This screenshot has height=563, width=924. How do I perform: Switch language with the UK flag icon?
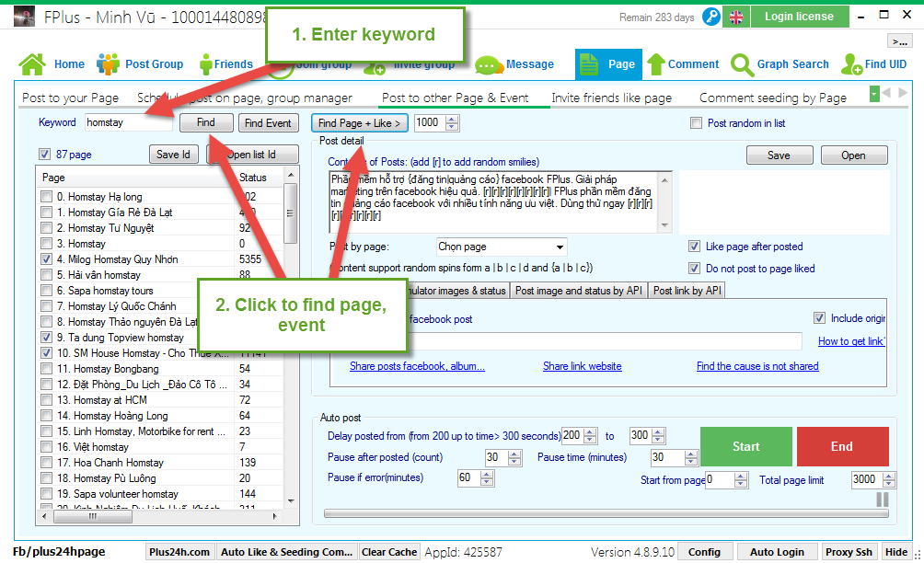click(736, 17)
